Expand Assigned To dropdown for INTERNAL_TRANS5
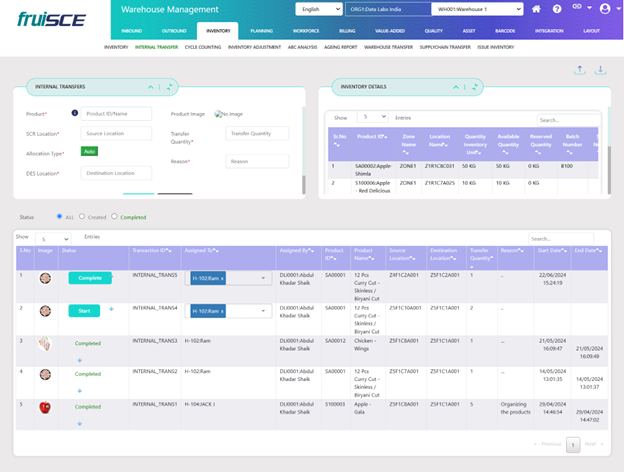 263,279
